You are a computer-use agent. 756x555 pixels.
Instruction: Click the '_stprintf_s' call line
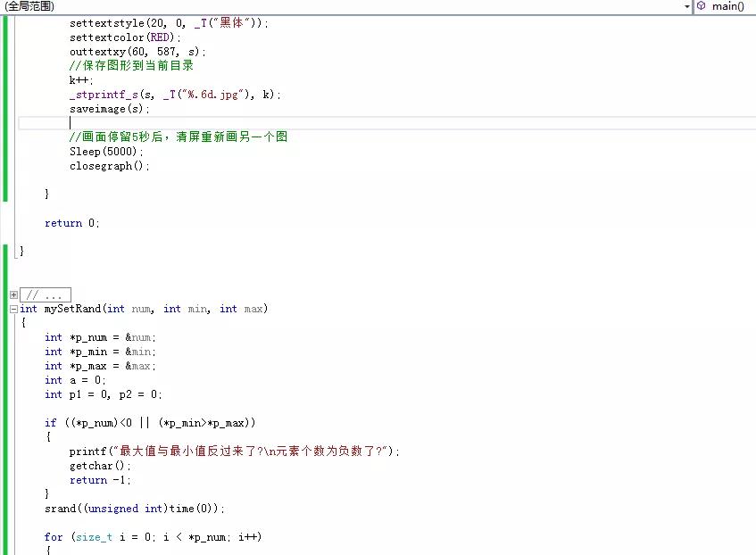click(175, 95)
